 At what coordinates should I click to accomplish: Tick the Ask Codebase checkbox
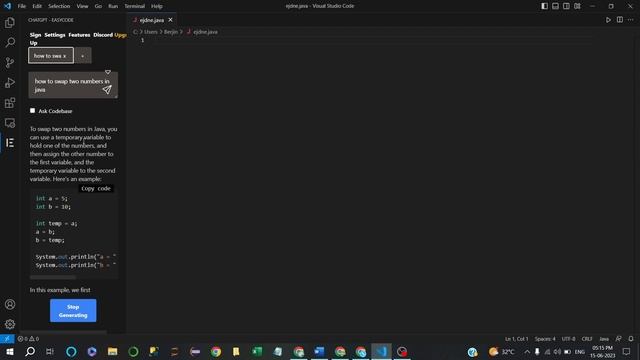click(32, 111)
